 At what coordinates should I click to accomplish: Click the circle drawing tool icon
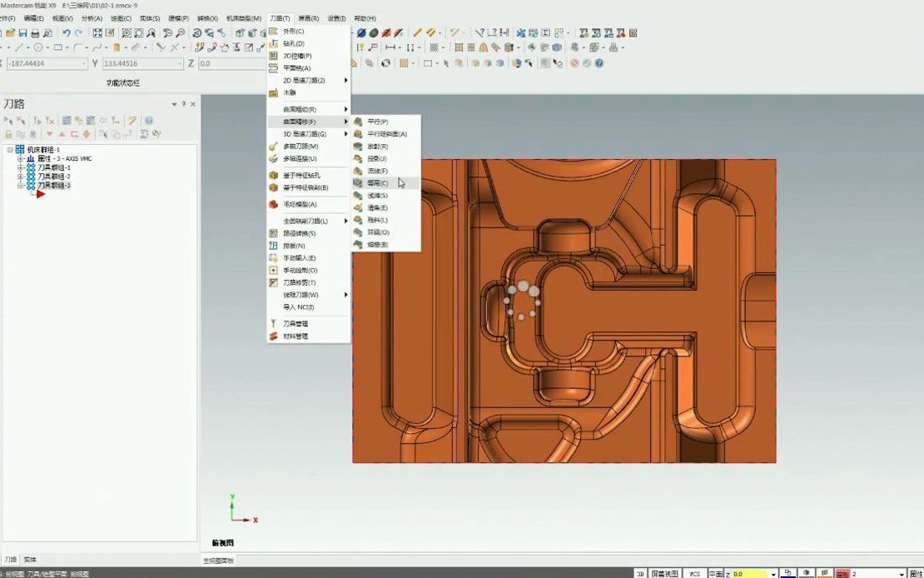coord(39,47)
